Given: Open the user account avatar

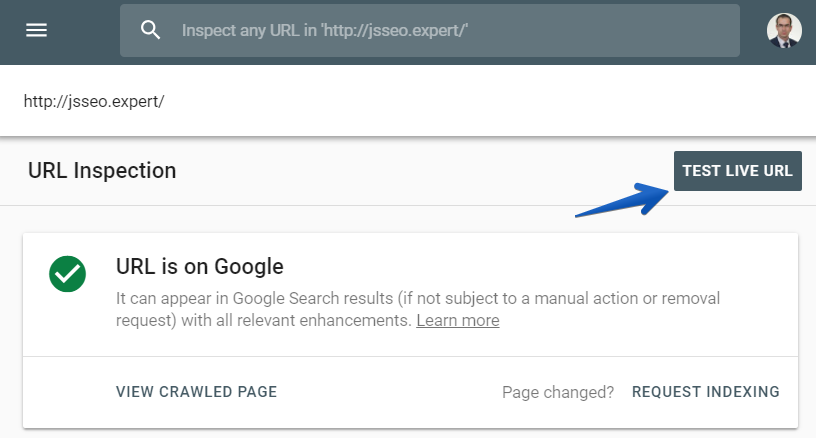Looking at the screenshot, I should (784, 30).
